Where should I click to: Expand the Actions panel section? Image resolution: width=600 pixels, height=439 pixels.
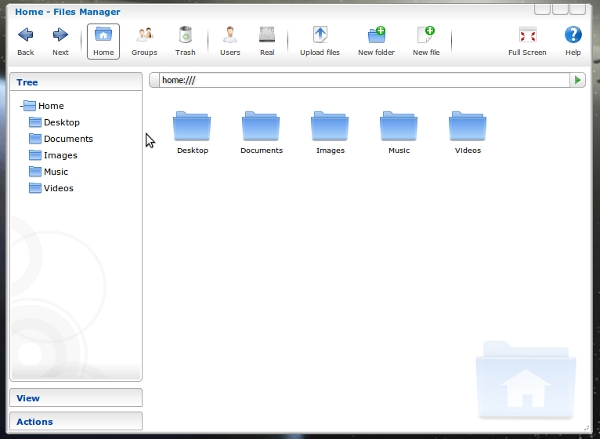pos(76,421)
